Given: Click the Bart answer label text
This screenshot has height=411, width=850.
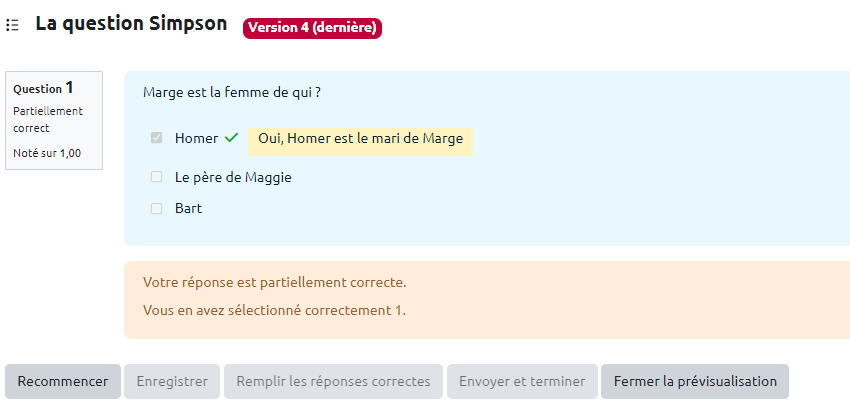Looking at the screenshot, I should coord(188,209).
